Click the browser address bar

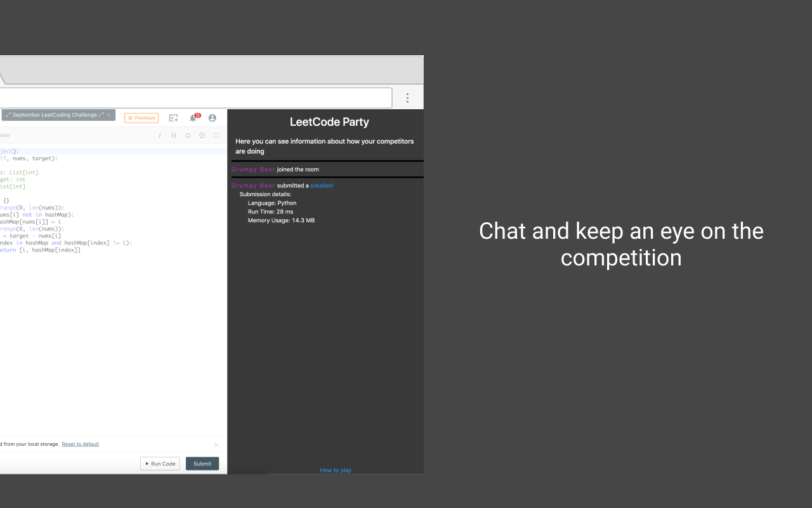(195, 98)
